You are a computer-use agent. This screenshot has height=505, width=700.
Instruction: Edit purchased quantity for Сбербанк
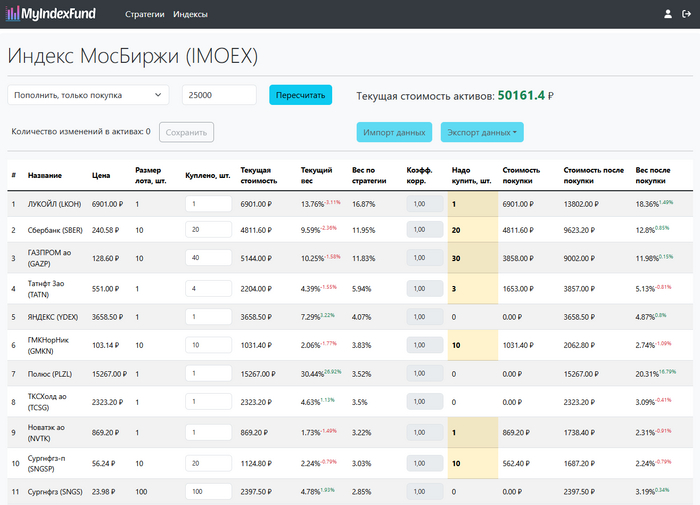coord(208,229)
